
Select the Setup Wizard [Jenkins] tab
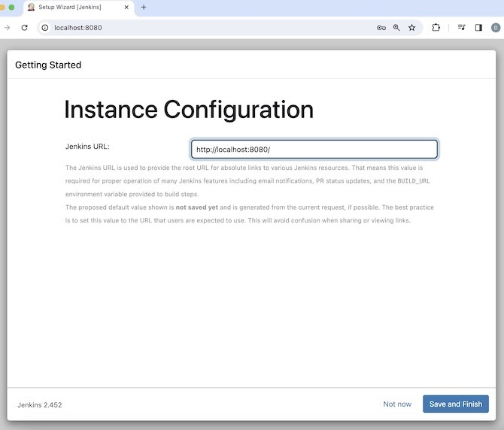79,7
